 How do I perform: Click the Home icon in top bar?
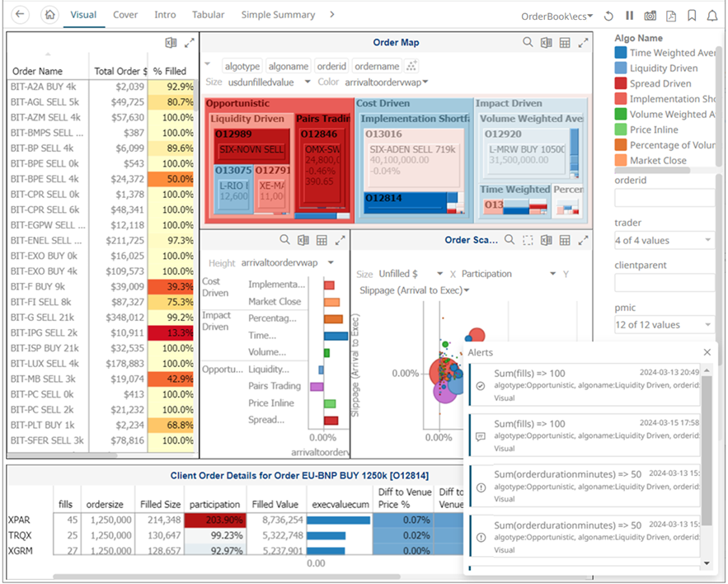[49, 15]
